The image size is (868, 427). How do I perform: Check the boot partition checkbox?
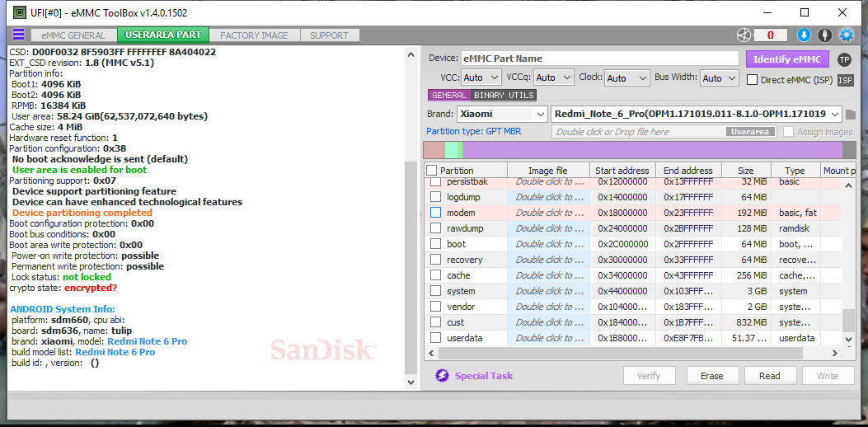click(436, 244)
